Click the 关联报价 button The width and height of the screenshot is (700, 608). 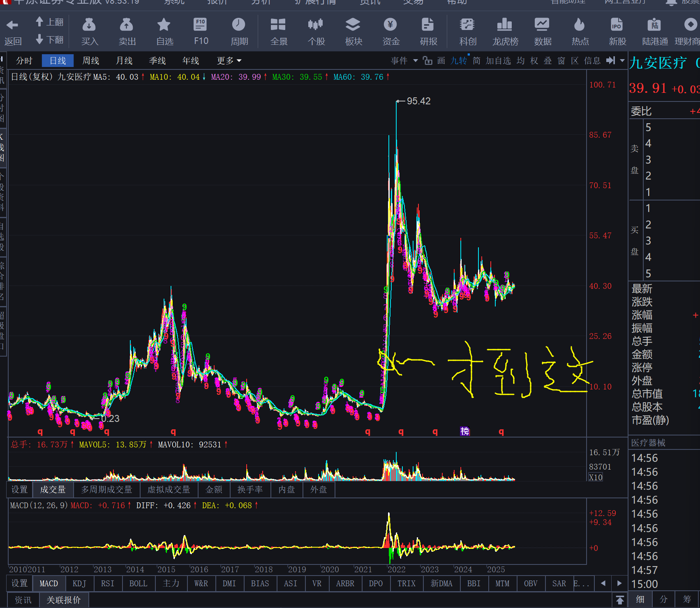pos(64,600)
